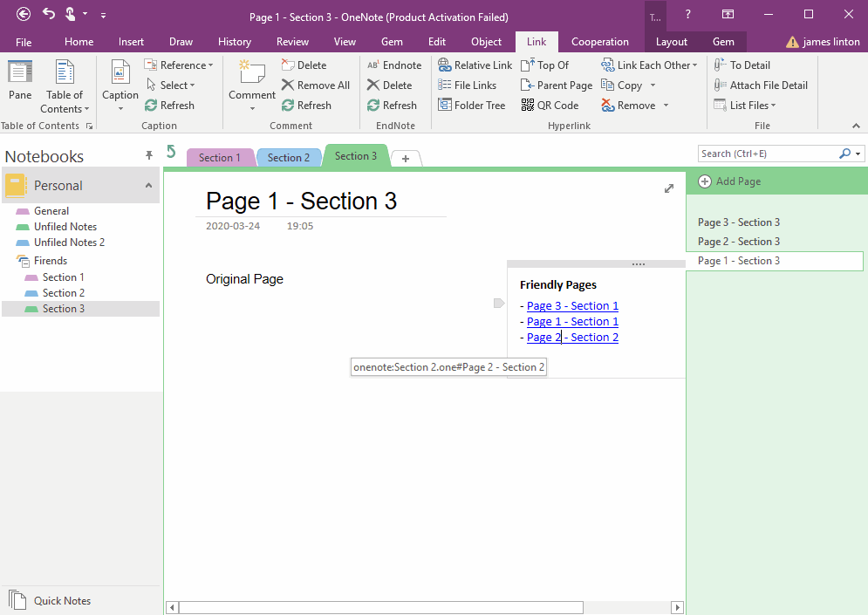
Task: Expand the page with the full-page arrow icon
Action: [x=669, y=188]
